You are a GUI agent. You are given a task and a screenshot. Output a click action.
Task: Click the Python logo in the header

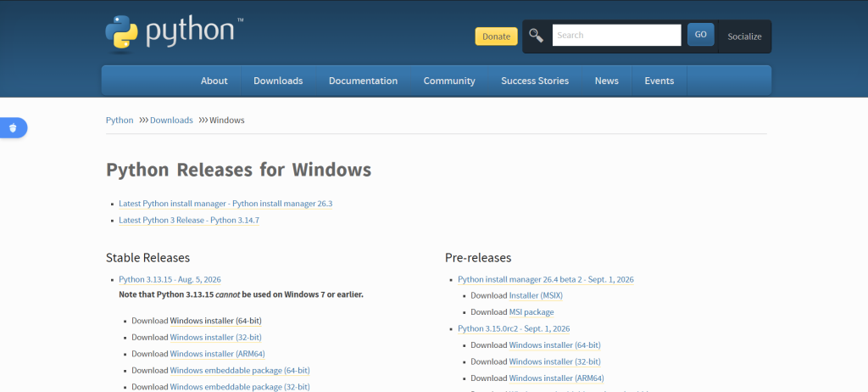pyautogui.click(x=175, y=32)
